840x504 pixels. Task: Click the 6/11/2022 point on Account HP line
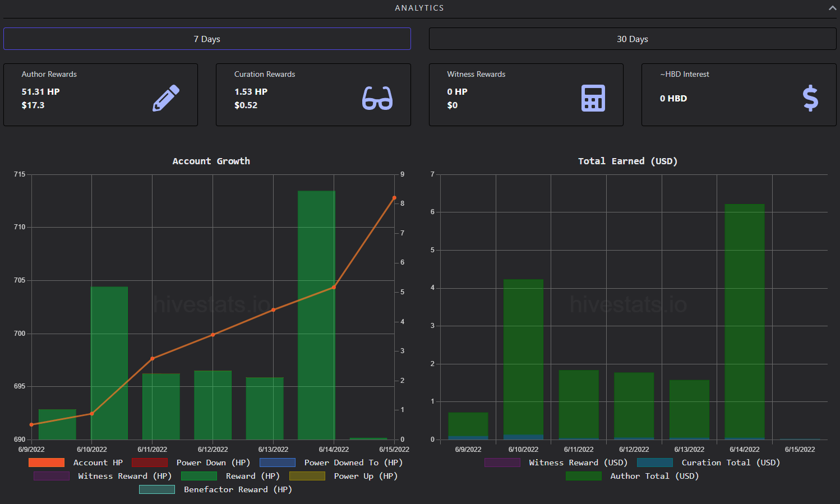[153, 358]
